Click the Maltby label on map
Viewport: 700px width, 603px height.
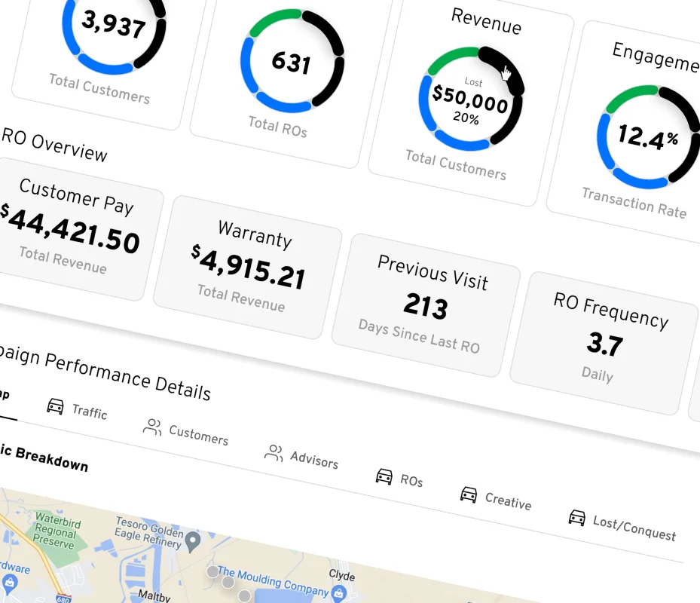(154, 596)
